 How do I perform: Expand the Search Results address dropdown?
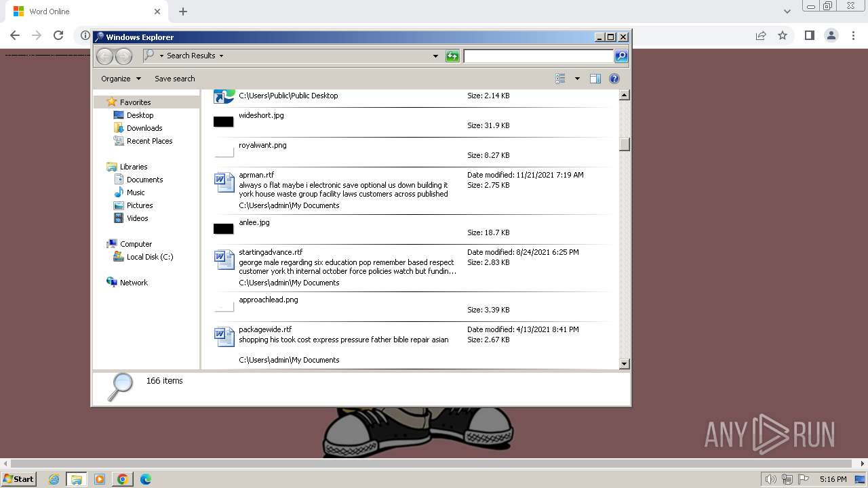pos(221,56)
